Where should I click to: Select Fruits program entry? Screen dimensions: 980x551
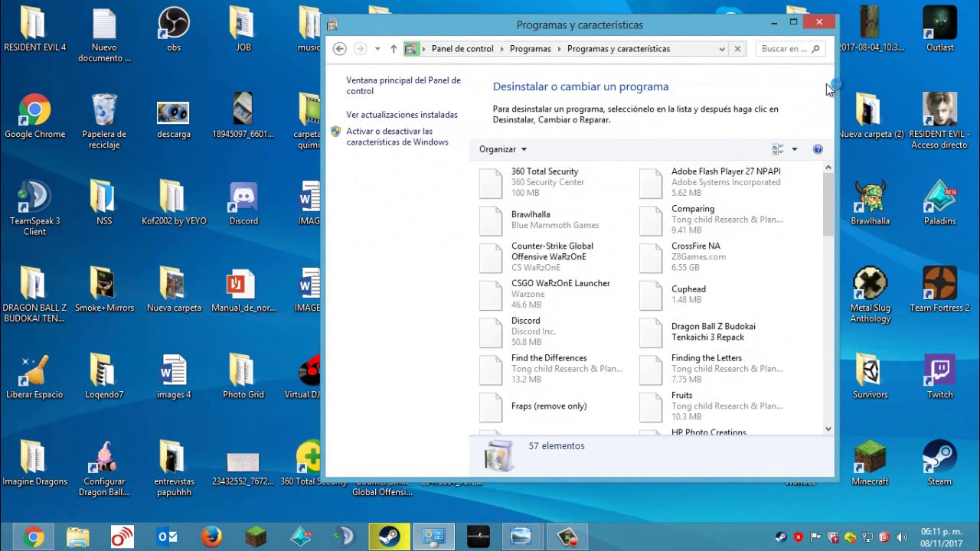point(716,406)
